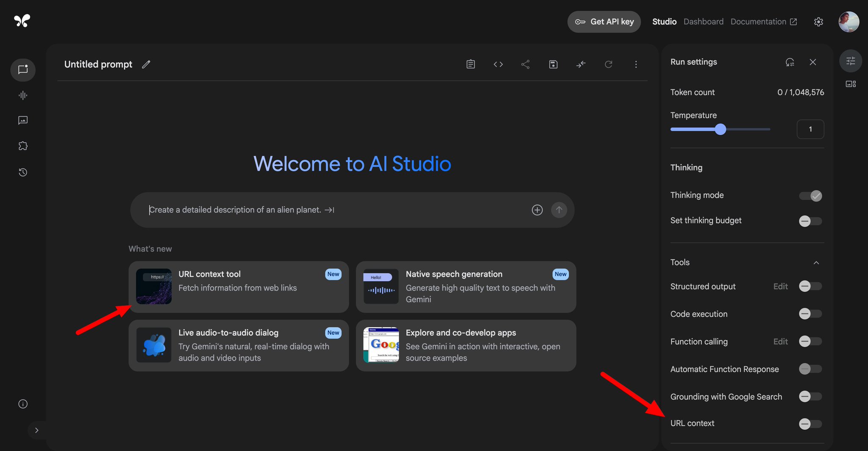Click the Run up-arrow send button
The height and width of the screenshot is (451, 868).
559,210
